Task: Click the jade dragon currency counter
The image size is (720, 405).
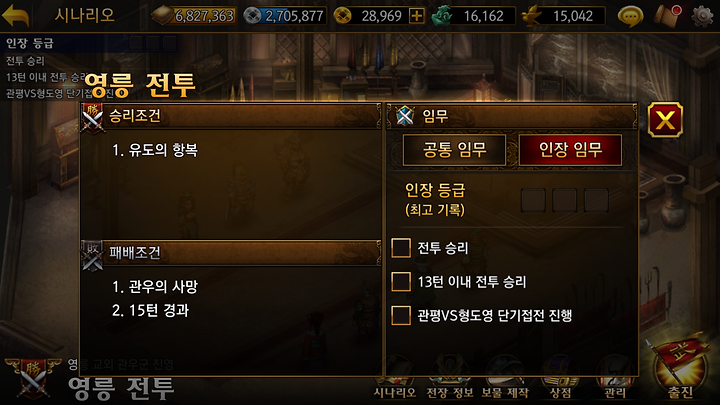Action: [473, 16]
